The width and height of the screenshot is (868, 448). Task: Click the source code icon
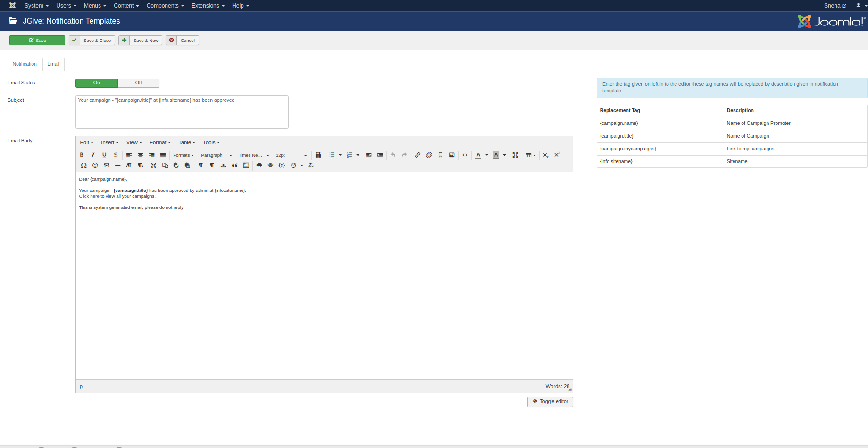coord(465,155)
